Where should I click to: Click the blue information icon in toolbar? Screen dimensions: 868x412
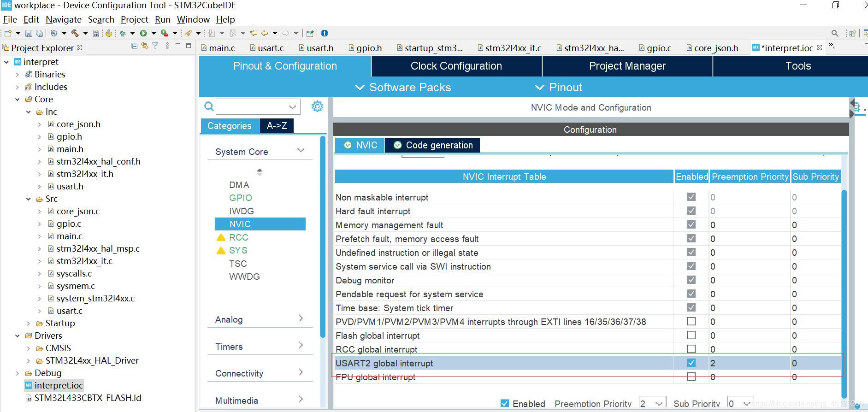pos(325,33)
